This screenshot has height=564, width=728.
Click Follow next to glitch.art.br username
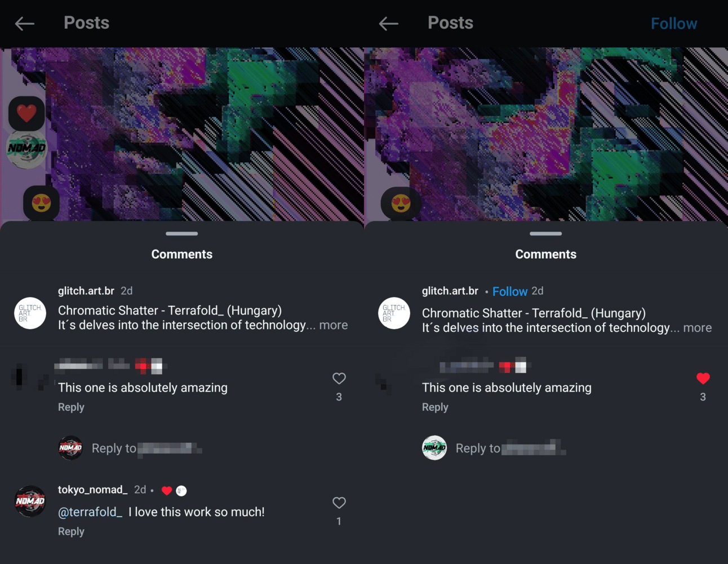(x=510, y=291)
